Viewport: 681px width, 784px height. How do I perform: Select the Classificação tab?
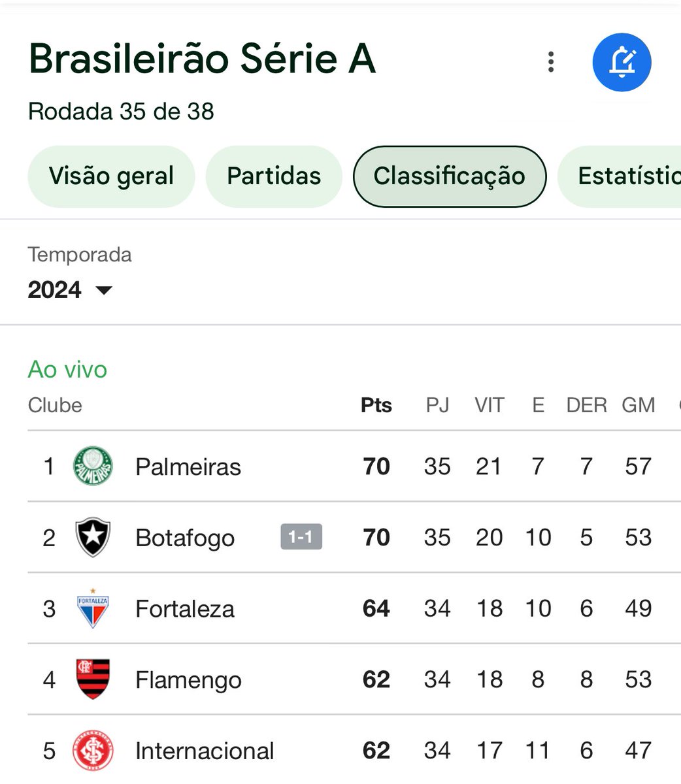click(450, 176)
